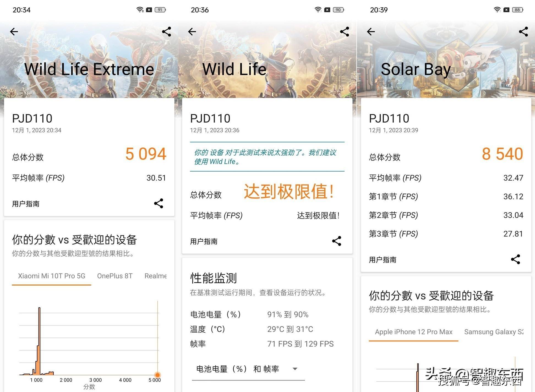Tap share icon in Solar Bay header

(523, 32)
